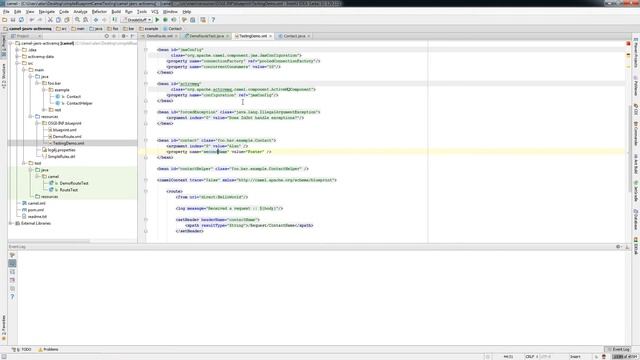This screenshot has height=360, width=640.
Task: Toggle Favorites tool window side tab
Action: [4, 327]
